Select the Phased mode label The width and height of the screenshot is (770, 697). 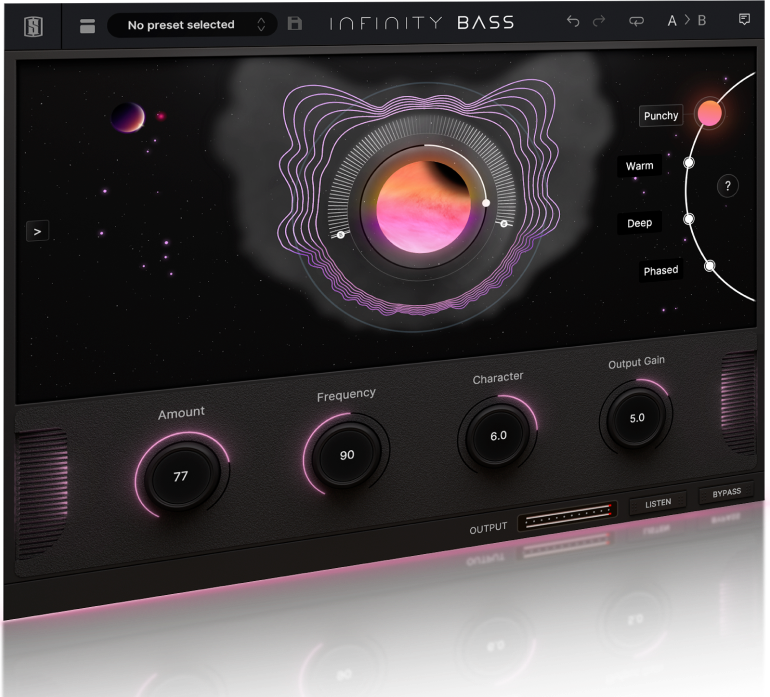[660, 270]
